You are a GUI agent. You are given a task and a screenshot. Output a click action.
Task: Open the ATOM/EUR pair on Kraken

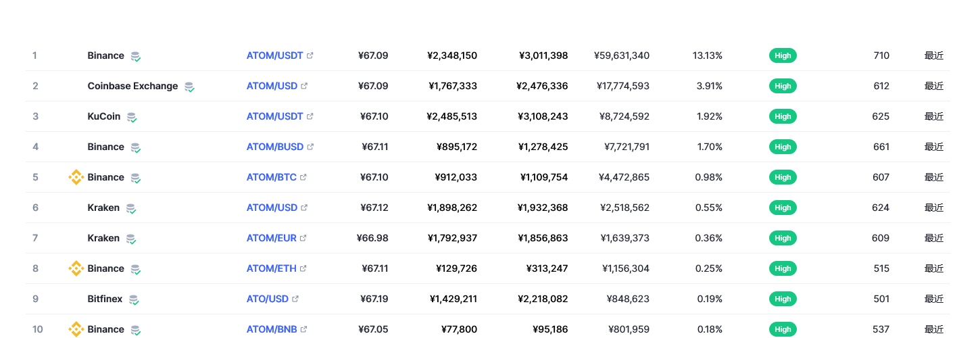271,238
